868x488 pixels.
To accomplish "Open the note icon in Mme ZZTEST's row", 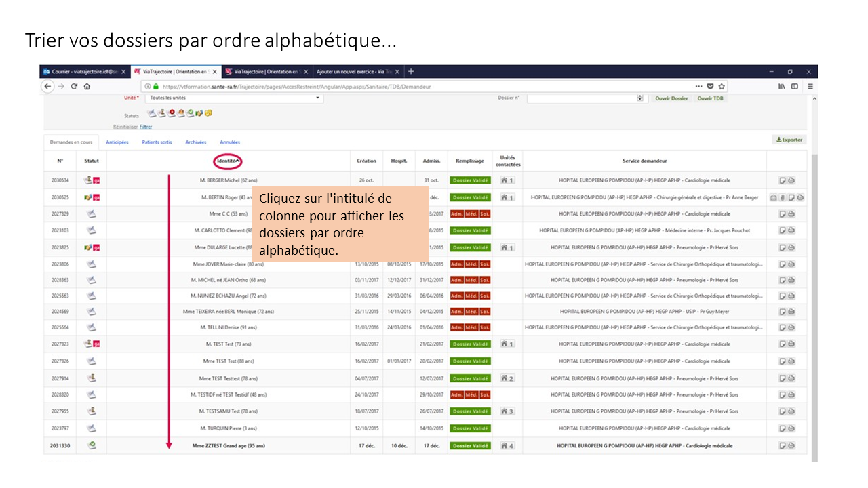I will [x=782, y=445].
